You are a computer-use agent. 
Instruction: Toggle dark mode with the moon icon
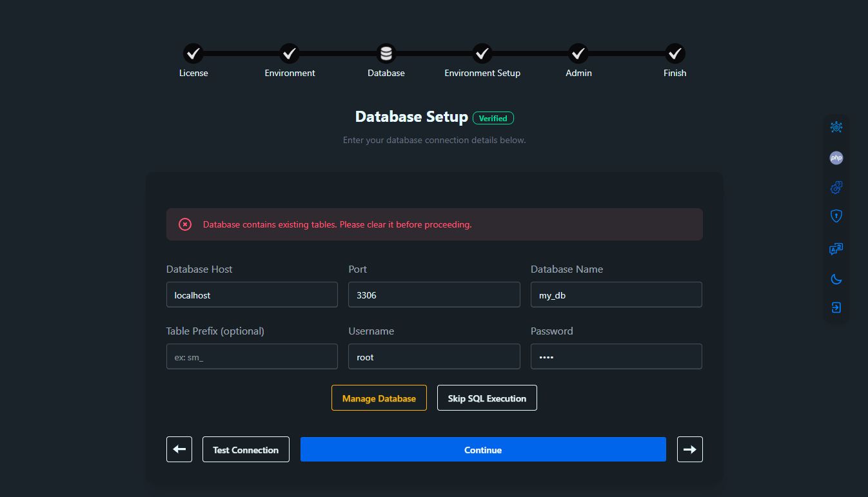(x=836, y=279)
